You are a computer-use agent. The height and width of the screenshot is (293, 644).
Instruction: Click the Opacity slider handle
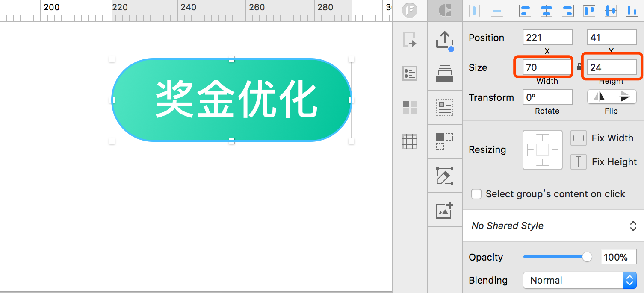(587, 257)
